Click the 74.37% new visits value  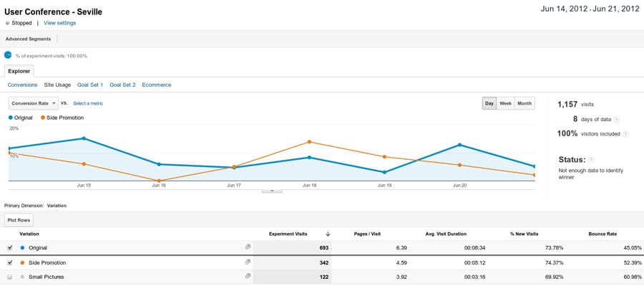coord(554,262)
